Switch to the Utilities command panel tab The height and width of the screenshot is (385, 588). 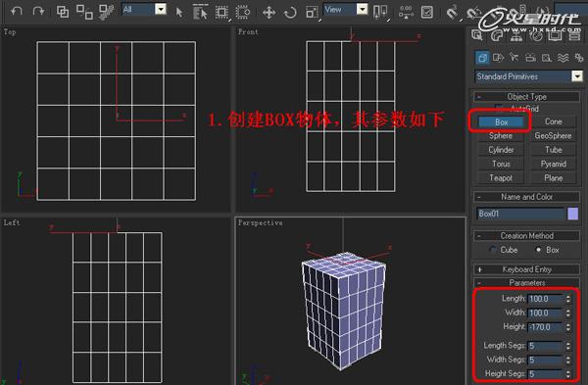coord(574,35)
